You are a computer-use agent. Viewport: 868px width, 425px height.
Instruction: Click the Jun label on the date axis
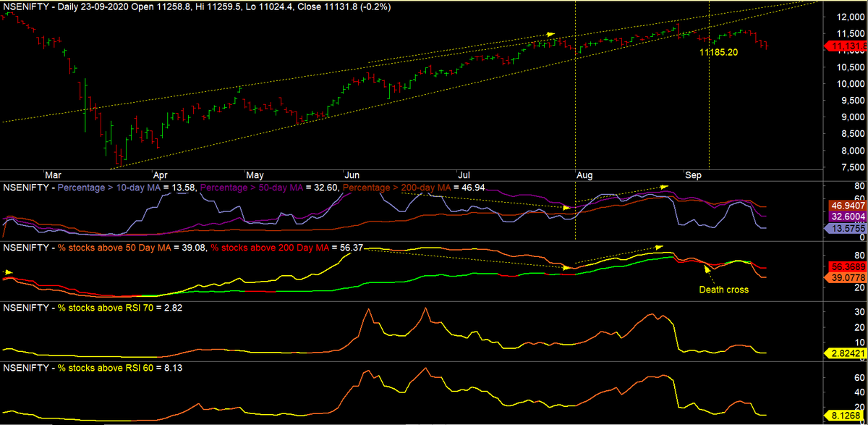(x=352, y=175)
